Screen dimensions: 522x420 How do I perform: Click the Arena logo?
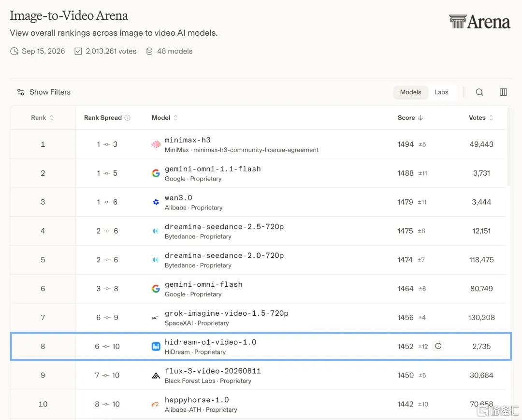click(479, 22)
